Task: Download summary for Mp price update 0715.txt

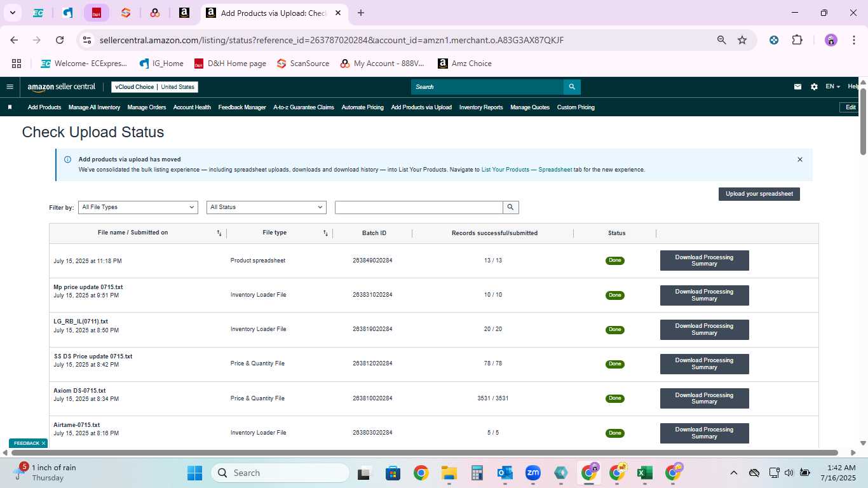Action: click(704, 295)
